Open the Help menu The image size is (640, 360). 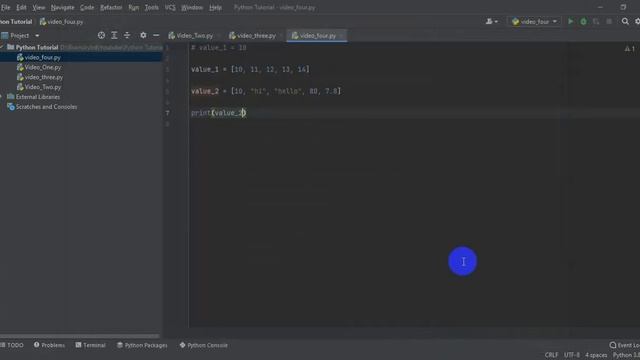(x=215, y=7)
